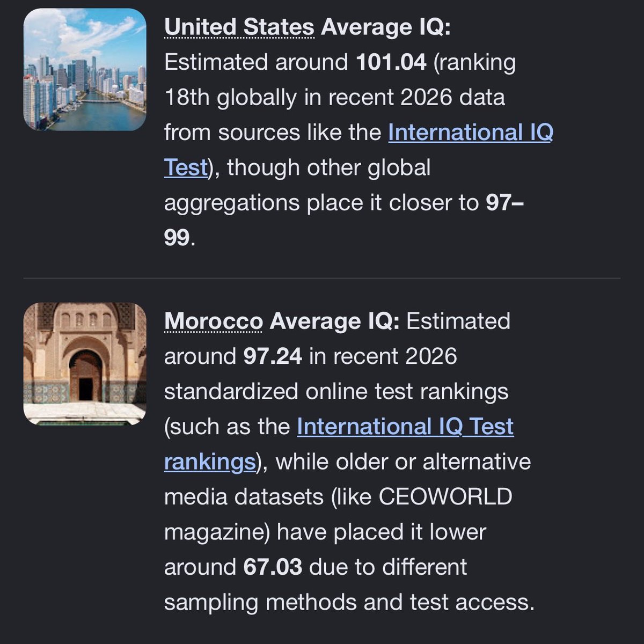Viewport: 644px width, 644px height.
Task: Select the bold value 97.24
Action: [273, 356]
